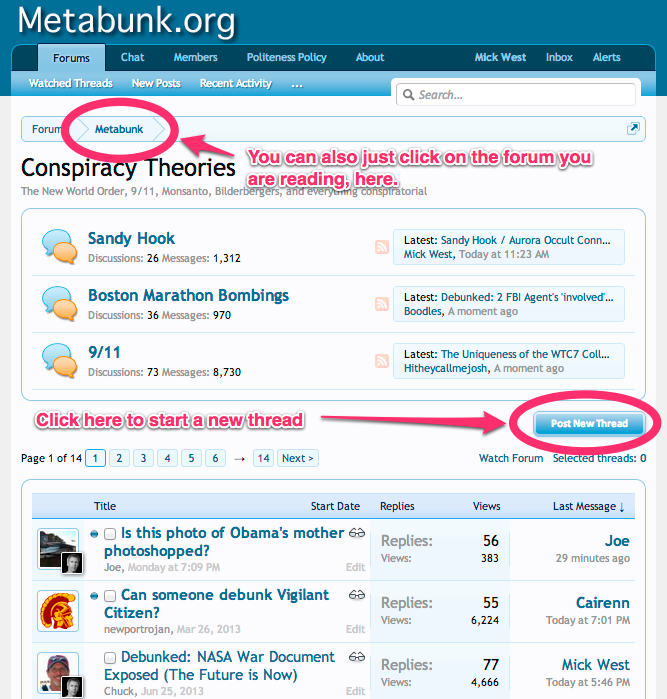
Task: Open latest post 'The Uniqueness of the WTC7 Coll...'
Action: click(525, 354)
